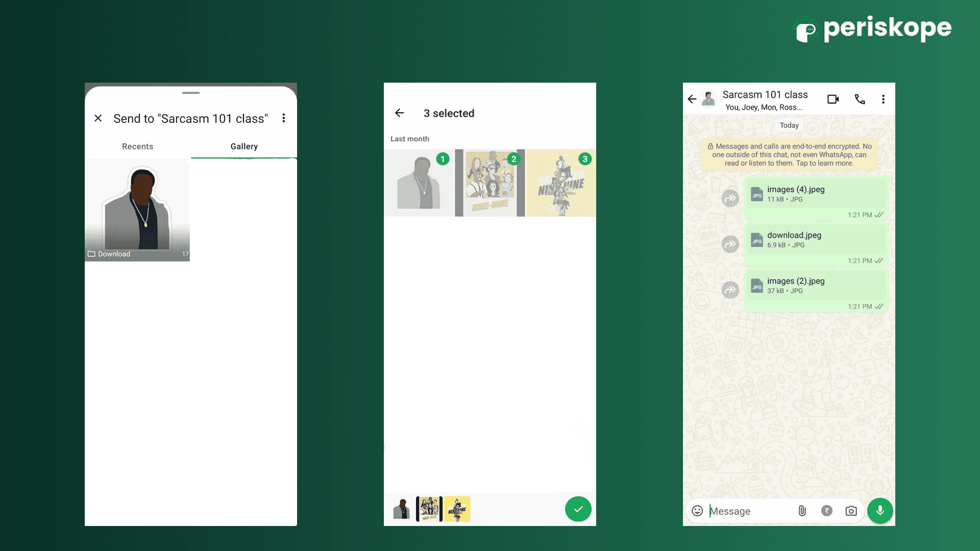Tap the rupee payment icon
The width and height of the screenshot is (980, 551).
click(826, 511)
